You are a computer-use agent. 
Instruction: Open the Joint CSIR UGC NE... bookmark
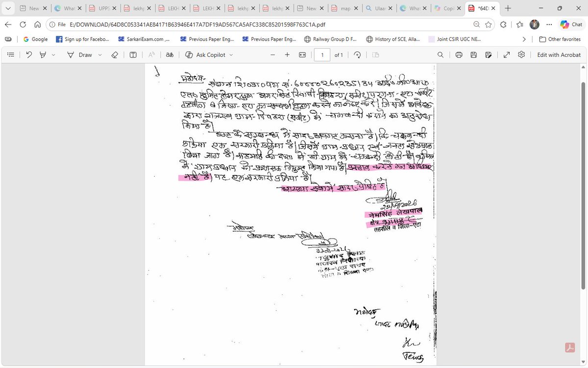point(455,39)
